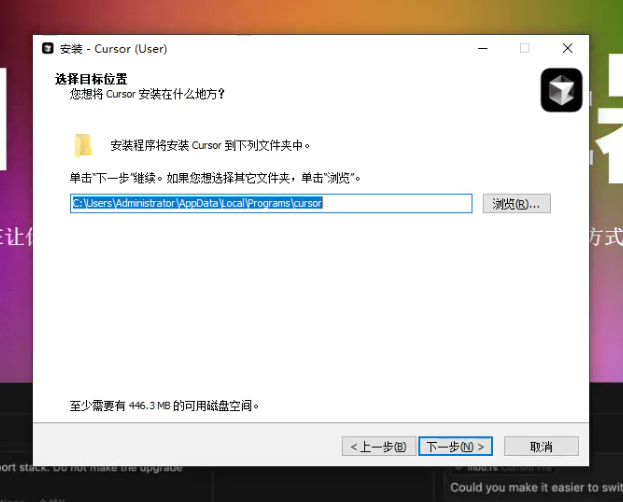Go back with 上一步(B) button
Viewport: 623px width, 502px height.
pos(379,446)
